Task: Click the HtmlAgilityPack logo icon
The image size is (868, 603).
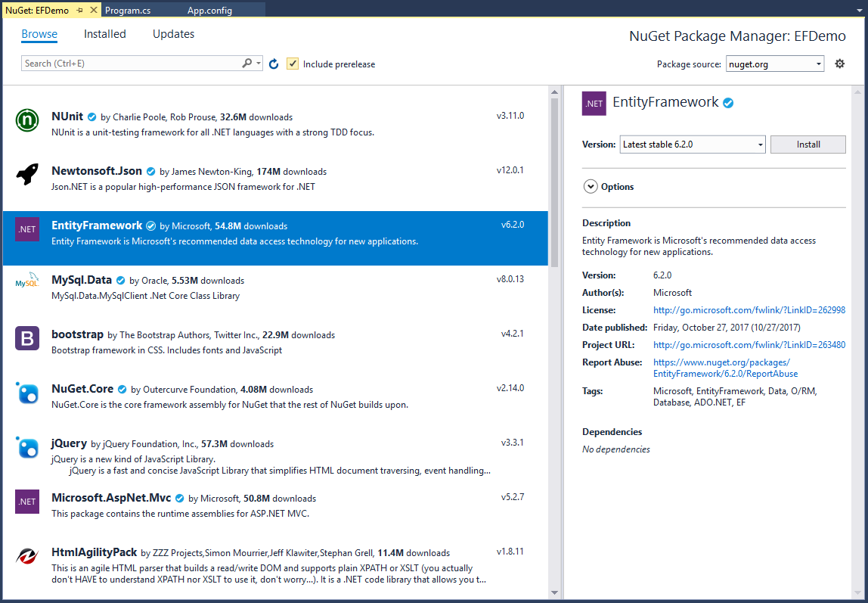Action: coord(27,555)
